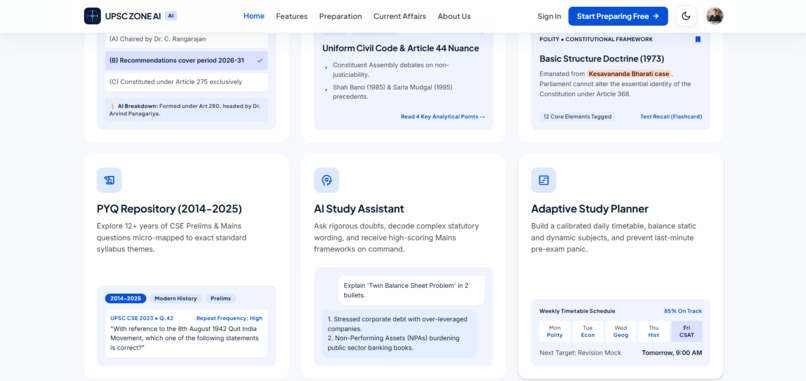The image size is (806, 381).
Task: Select option (C) Constituted under Article 275
Action: [186, 82]
